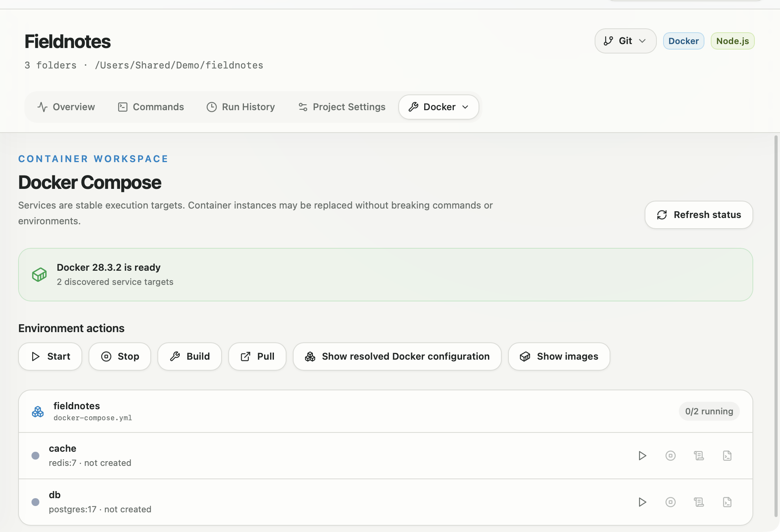The image size is (780, 532).
Task: Pull Docker images with the Pull button
Action: point(257,357)
